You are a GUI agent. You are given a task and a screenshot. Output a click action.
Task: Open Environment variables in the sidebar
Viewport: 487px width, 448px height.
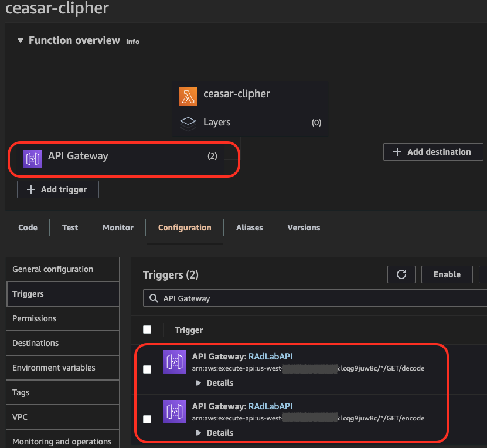pyautogui.click(x=63, y=368)
